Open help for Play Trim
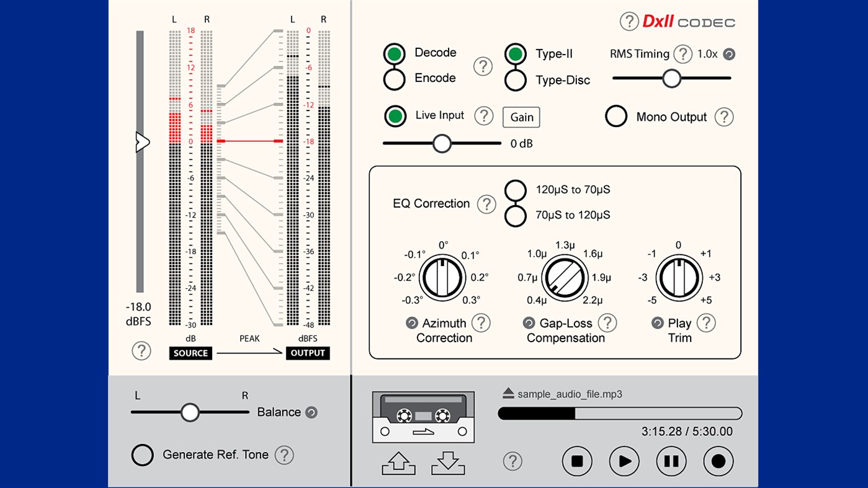 tap(707, 322)
